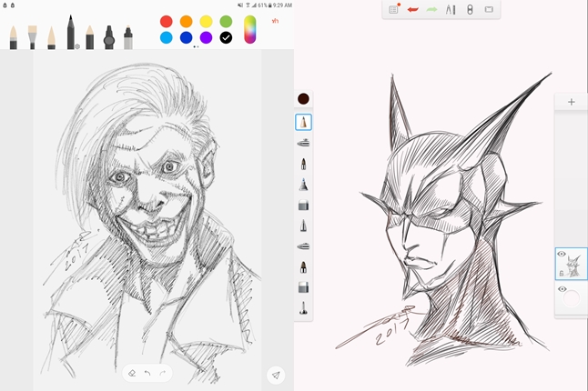Select the highlighted pencil brush in sidebar
The width and height of the screenshot is (588, 391).
click(303, 121)
